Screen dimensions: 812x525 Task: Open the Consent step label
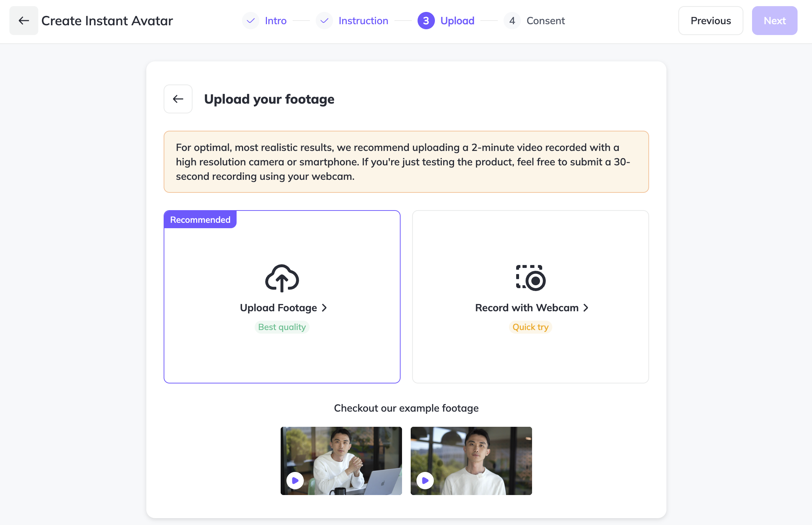click(545, 21)
